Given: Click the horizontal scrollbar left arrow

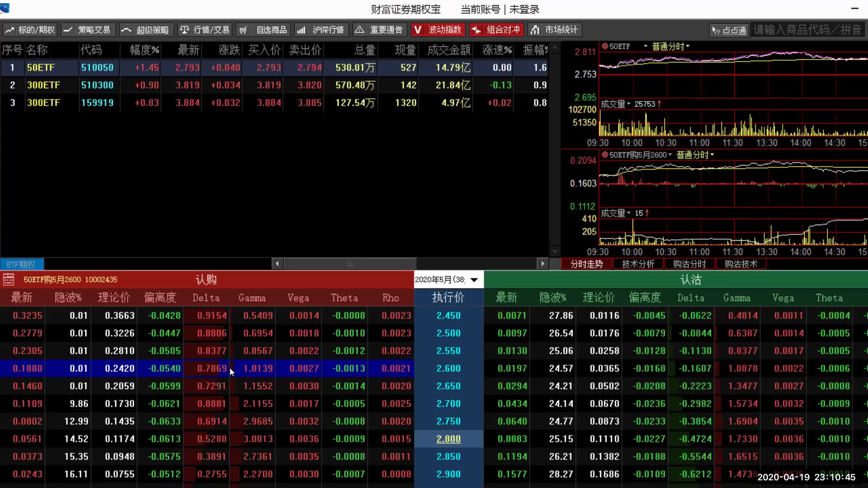Looking at the screenshot, I should point(277,263).
